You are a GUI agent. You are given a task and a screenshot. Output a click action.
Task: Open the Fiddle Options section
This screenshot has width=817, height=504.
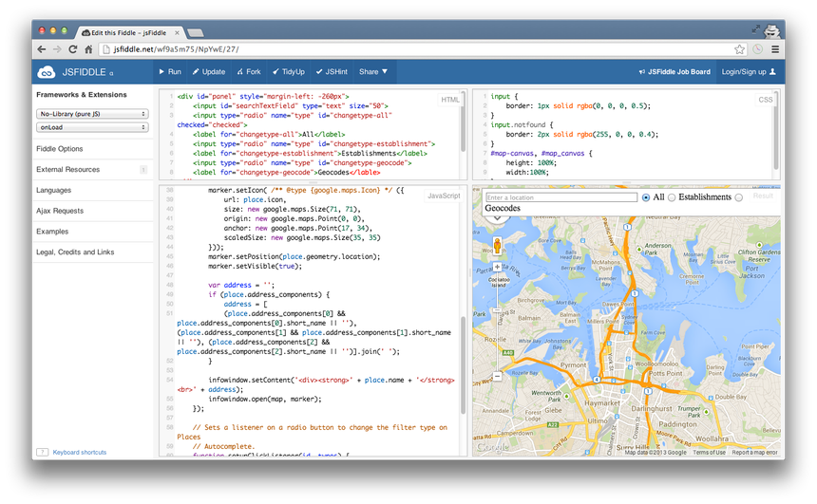click(x=59, y=149)
